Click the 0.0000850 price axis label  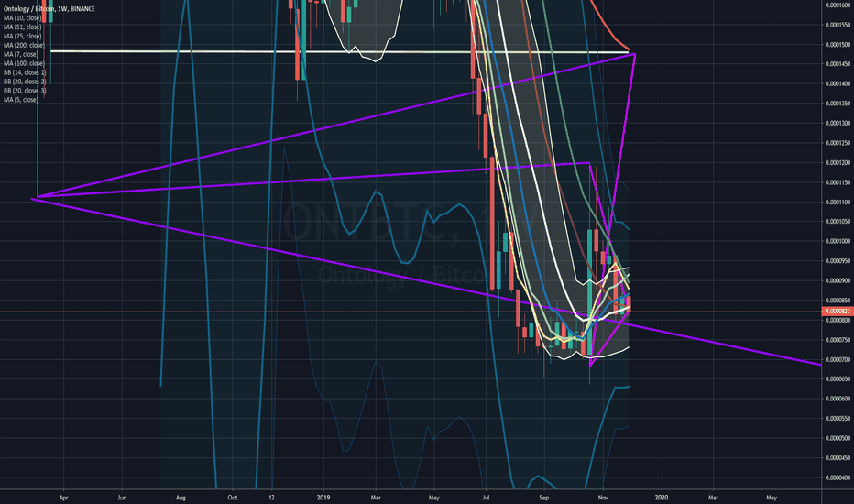838,301
